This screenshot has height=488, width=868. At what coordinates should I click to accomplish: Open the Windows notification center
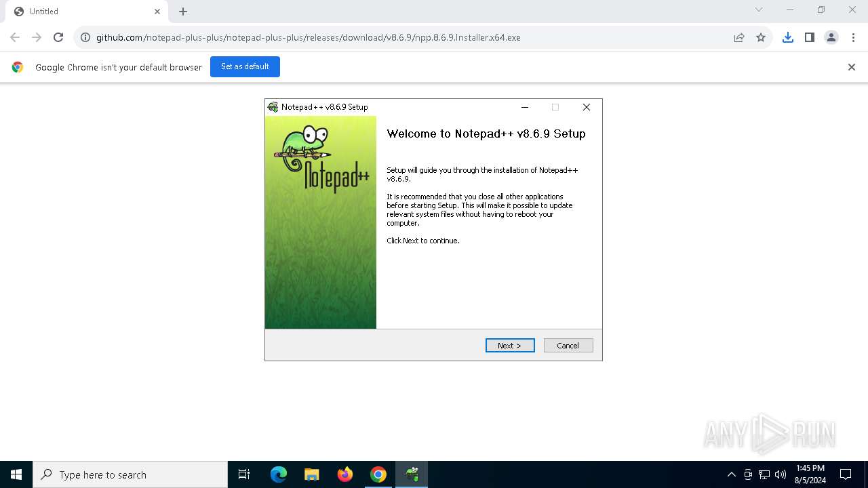(846, 474)
